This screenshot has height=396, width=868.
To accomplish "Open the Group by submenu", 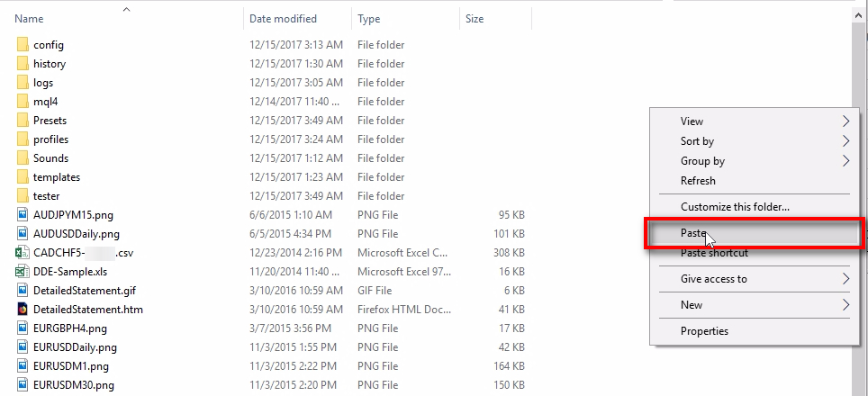I will [x=754, y=161].
